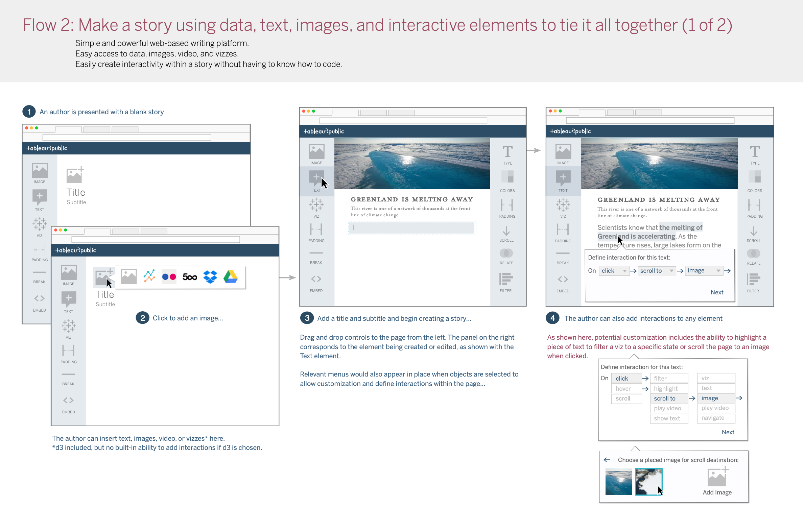Click the RELATE icon in step 3 window
Screen dimensions: 804x532
click(506, 257)
